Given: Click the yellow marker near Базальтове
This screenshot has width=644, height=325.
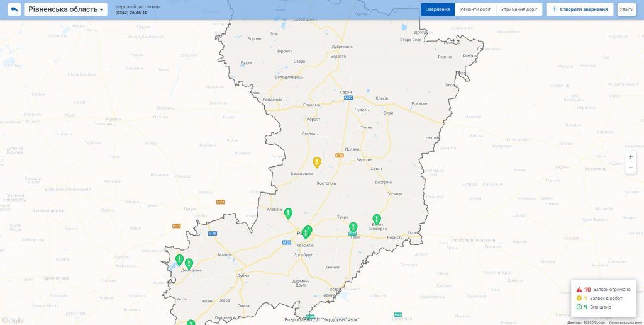Looking at the screenshot, I should pos(317,162).
